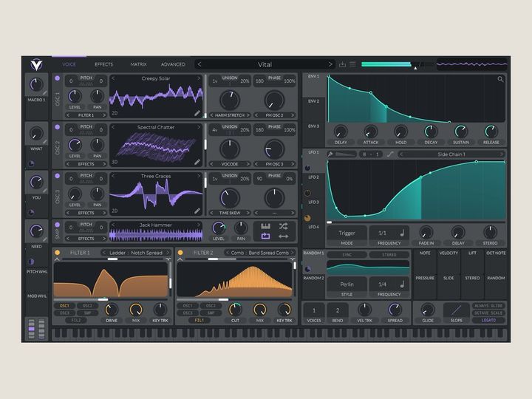Viewport: 532px width, 399px height.
Task: Click the Random SYNC button
Action: pyautogui.click(x=347, y=254)
